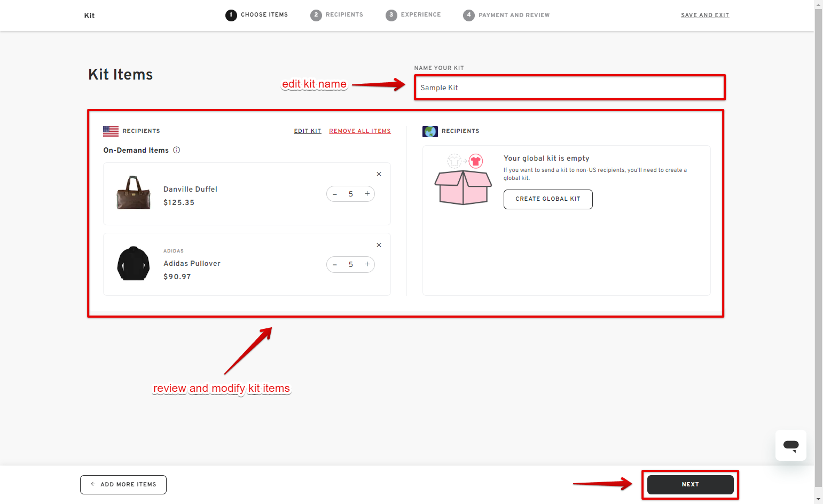This screenshot has height=504, width=823.
Task: Decrease Adidas Pullover quantity with minus
Action: tap(335, 265)
